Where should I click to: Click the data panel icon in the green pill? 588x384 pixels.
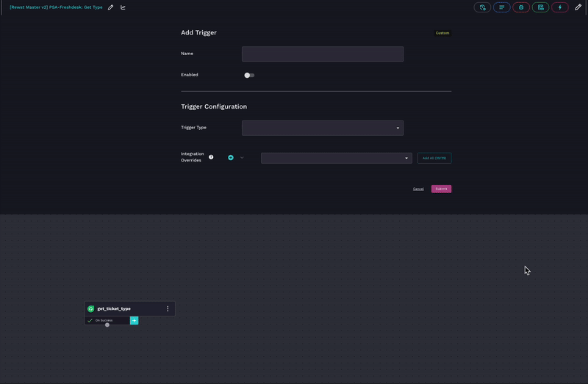[x=540, y=7]
